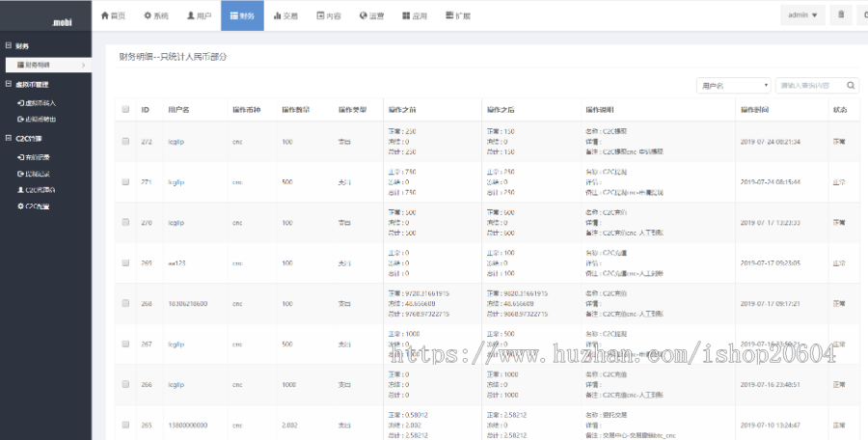Screen dimensions: 868x440
Task: Click timestamp 2019-07-17 09:23:05
Action: pyautogui.click(x=770, y=263)
